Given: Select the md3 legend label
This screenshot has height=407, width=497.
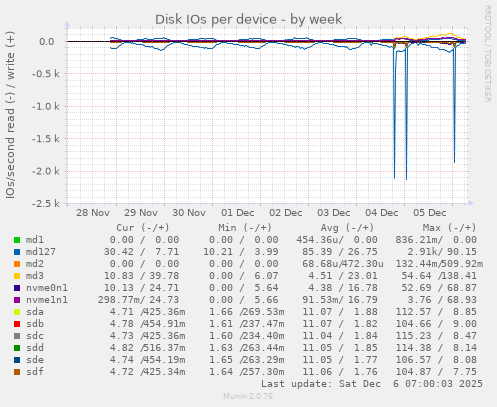Looking at the screenshot, I should point(35,276).
